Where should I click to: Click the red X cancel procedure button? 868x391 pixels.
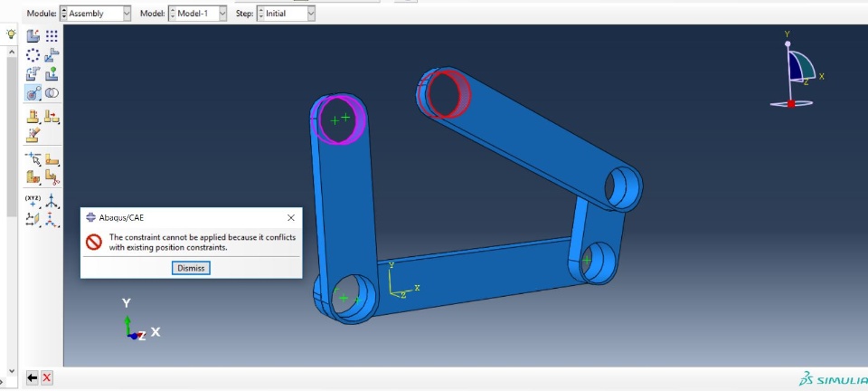(x=46, y=378)
